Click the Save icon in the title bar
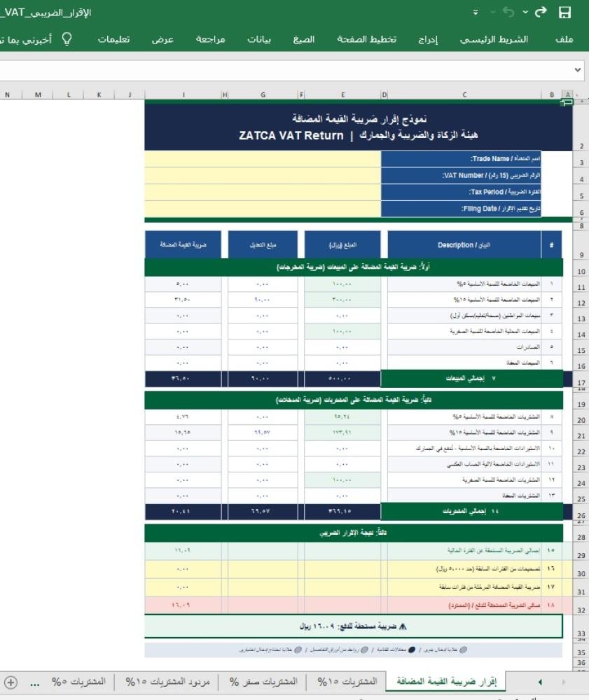This screenshot has height=700, width=589. coord(564,13)
